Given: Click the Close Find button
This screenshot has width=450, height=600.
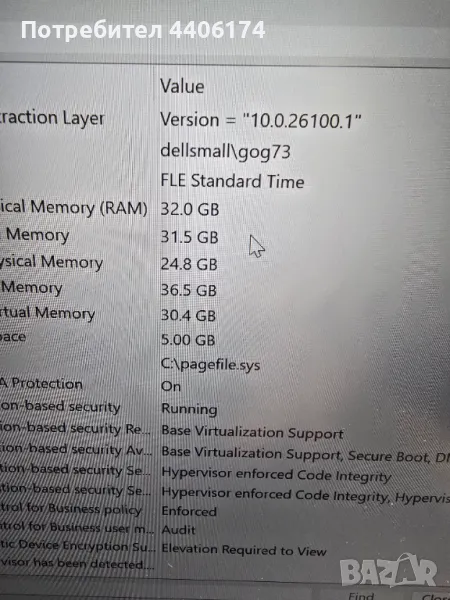Looking at the screenshot, I should pyautogui.click(x=433, y=596).
